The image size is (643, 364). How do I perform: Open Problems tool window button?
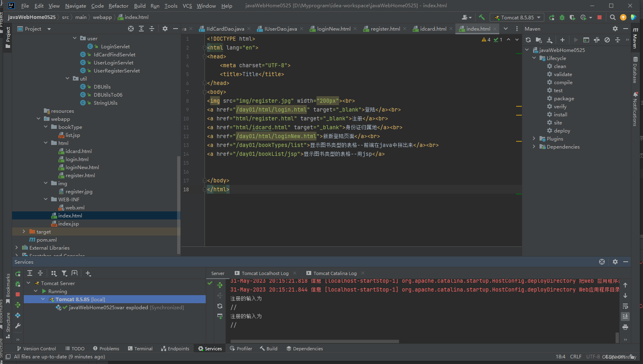coord(106,349)
